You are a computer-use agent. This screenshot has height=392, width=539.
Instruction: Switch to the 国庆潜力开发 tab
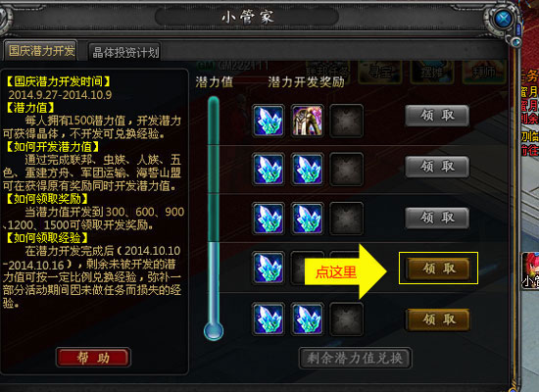[x=41, y=51]
